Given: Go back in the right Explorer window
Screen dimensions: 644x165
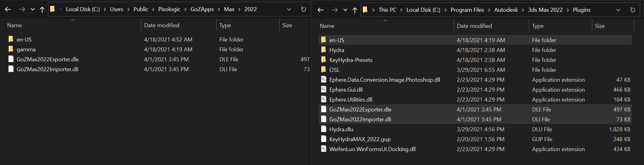Looking at the screenshot, I should (x=321, y=10).
